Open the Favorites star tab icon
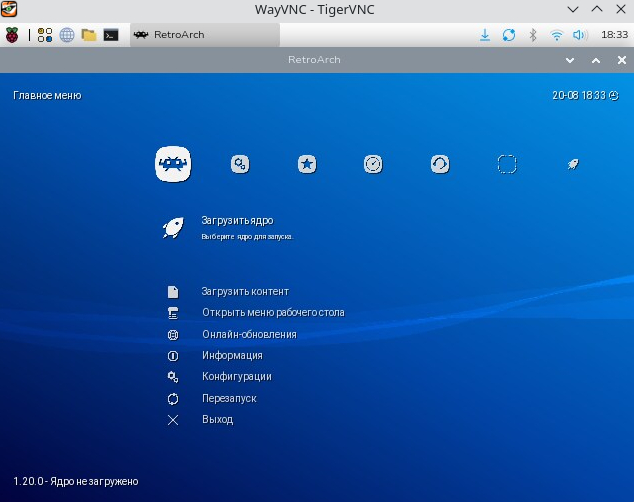The width and height of the screenshot is (634, 502). point(307,164)
